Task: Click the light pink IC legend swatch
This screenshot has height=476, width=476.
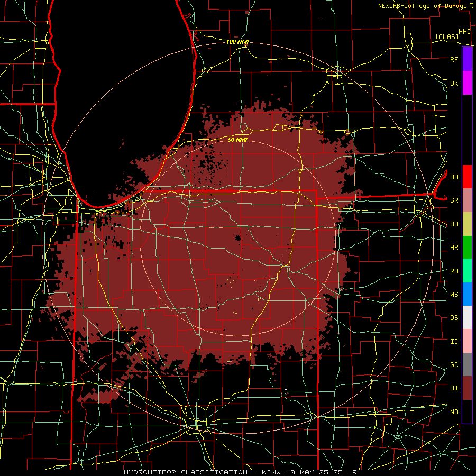Action: pyautogui.click(x=467, y=341)
